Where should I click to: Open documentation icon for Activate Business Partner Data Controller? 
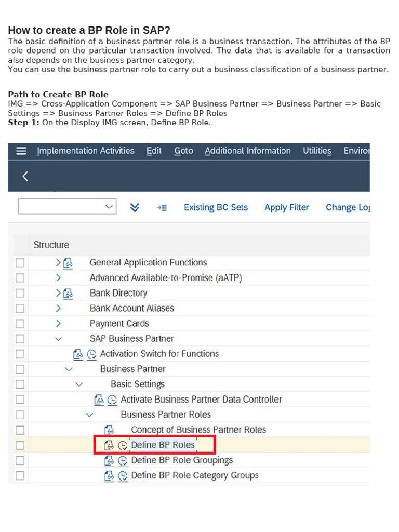click(x=99, y=400)
